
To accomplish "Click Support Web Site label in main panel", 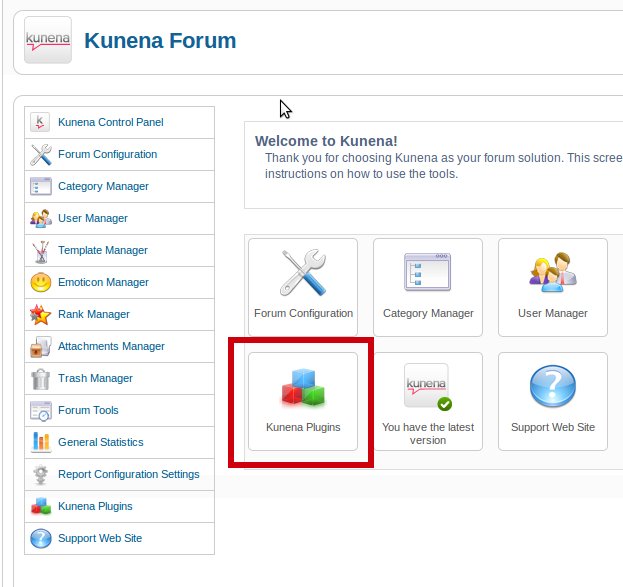I will coord(553,427).
